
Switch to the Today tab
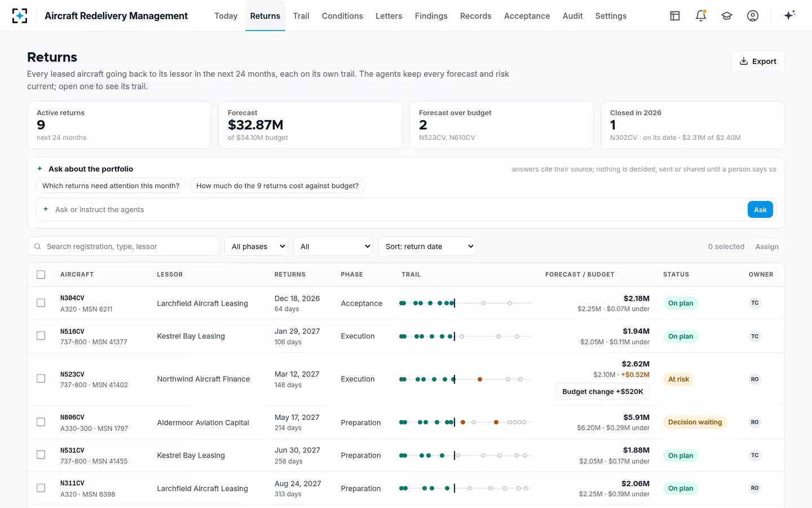pos(226,16)
